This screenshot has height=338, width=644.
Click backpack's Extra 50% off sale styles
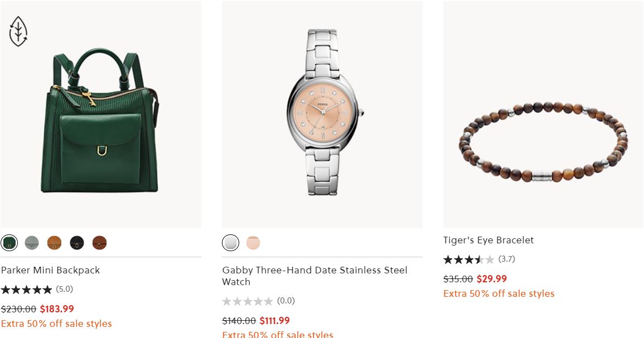click(x=56, y=324)
